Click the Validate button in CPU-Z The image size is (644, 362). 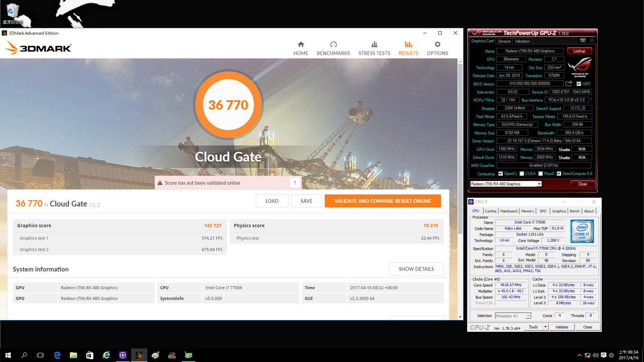point(561,327)
